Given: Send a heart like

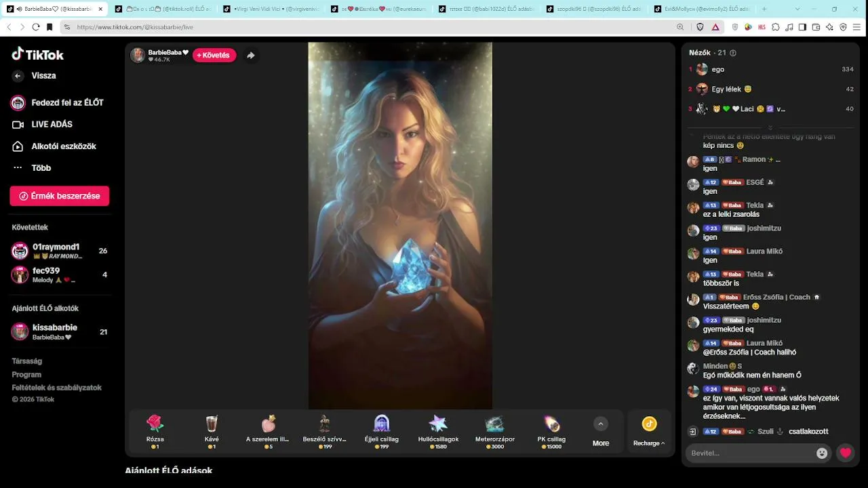Looking at the screenshot, I should [x=845, y=453].
